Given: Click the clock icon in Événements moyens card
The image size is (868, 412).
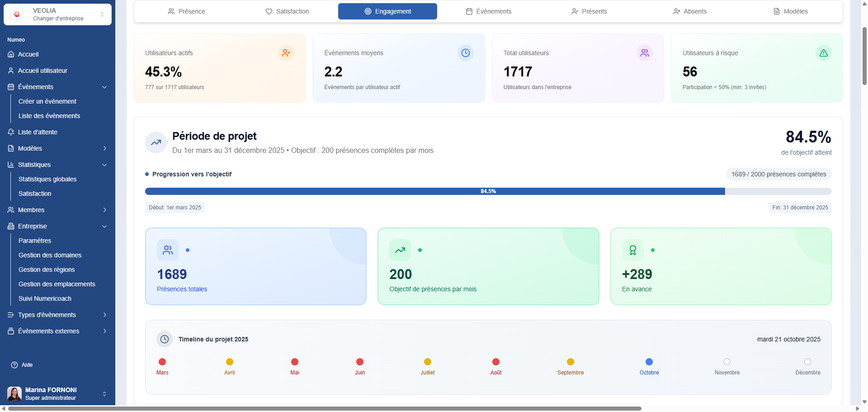Looking at the screenshot, I should 465,53.
